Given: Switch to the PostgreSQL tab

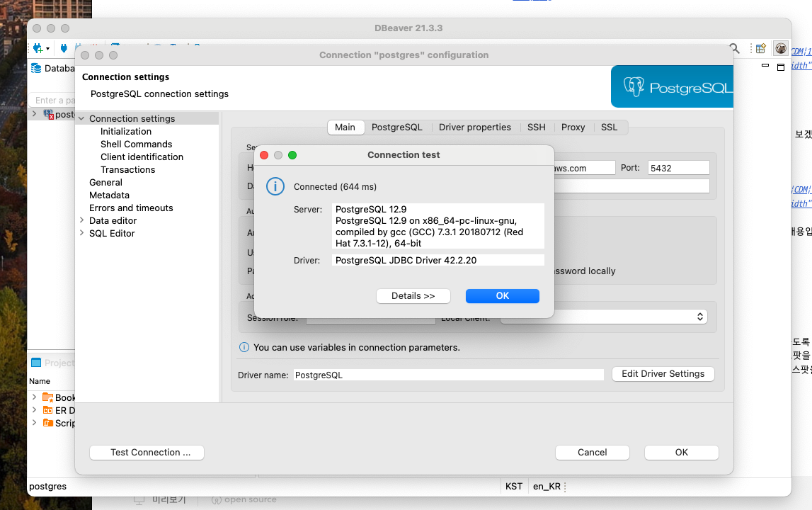Looking at the screenshot, I should click(x=396, y=127).
